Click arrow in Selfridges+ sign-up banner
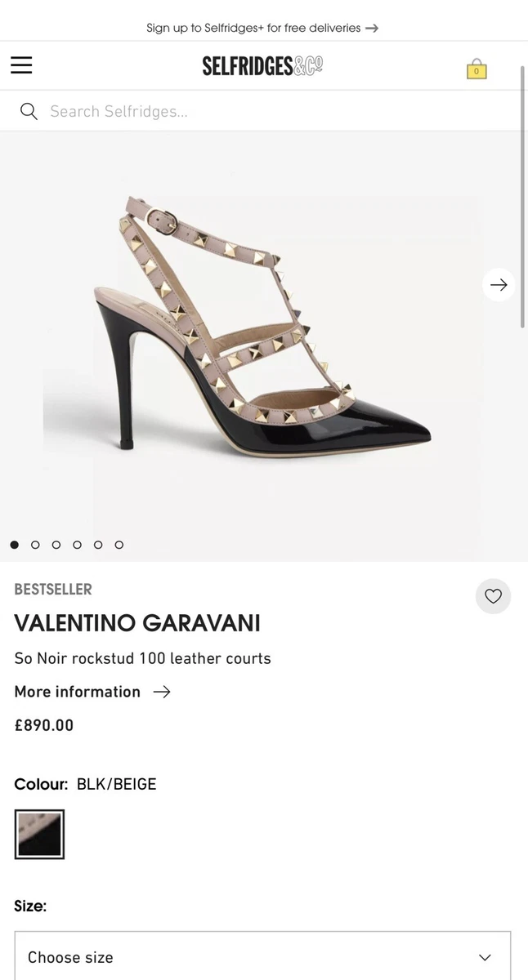The width and height of the screenshot is (528, 980). coord(372,28)
